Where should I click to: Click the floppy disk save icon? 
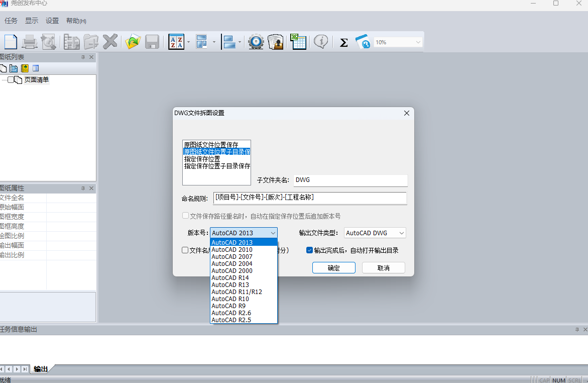coord(152,42)
